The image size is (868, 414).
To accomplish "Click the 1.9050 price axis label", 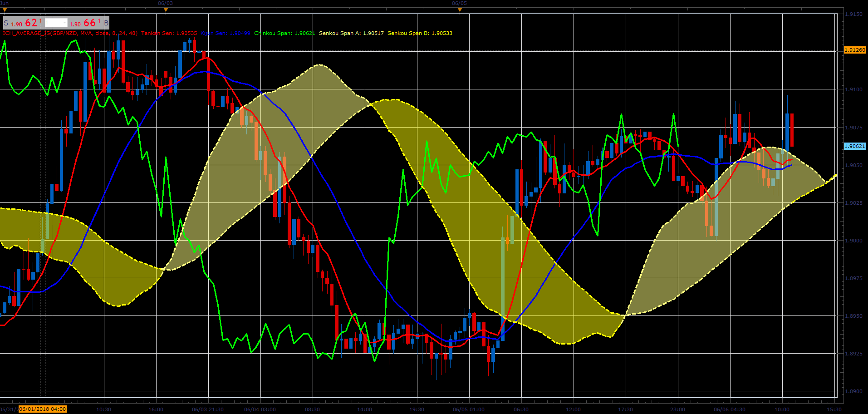I will click(x=853, y=165).
